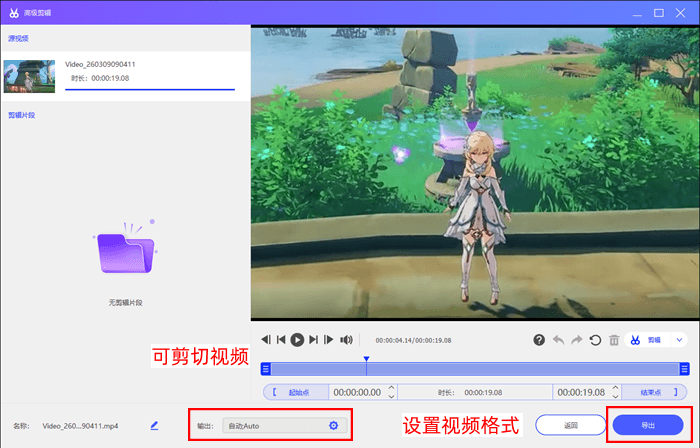Decrease the end time with the down arrow
Image resolution: width=700 pixels, height=448 pixels.
tap(616, 396)
